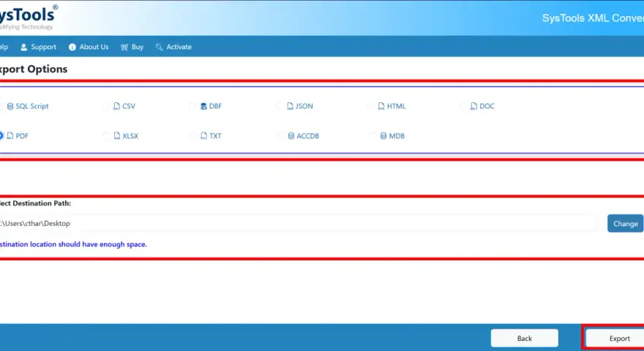Image resolution: width=644 pixels, height=351 pixels.
Task: Click the SQL Script database icon
Action: pos(10,106)
